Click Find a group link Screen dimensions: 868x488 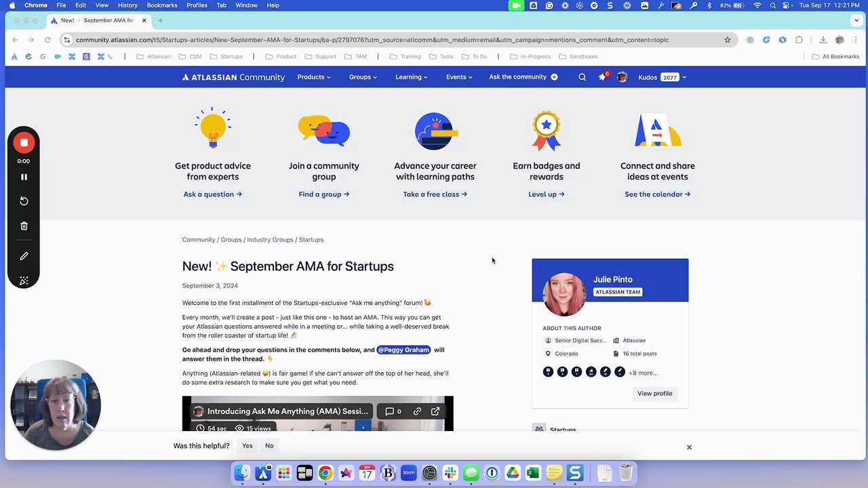click(324, 195)
